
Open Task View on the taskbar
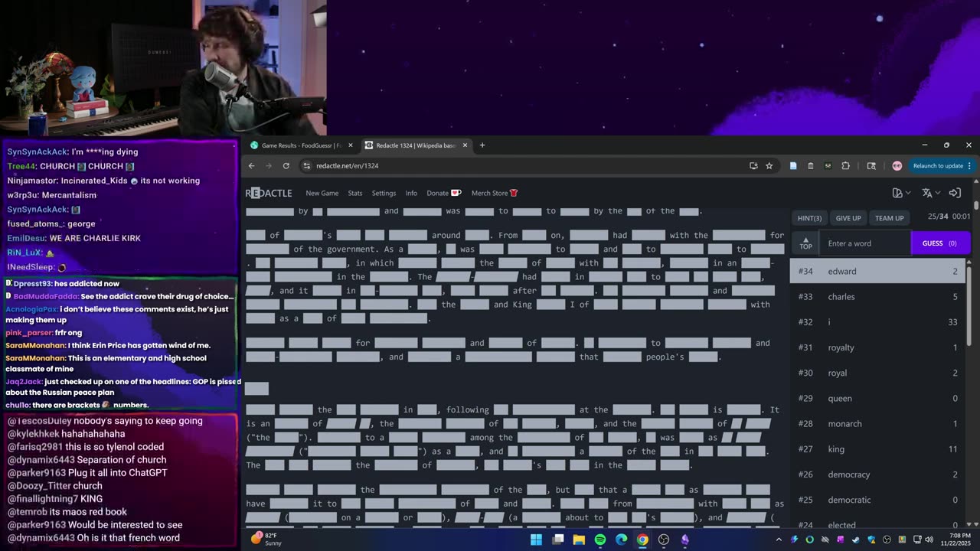click(x=558, y=540)
